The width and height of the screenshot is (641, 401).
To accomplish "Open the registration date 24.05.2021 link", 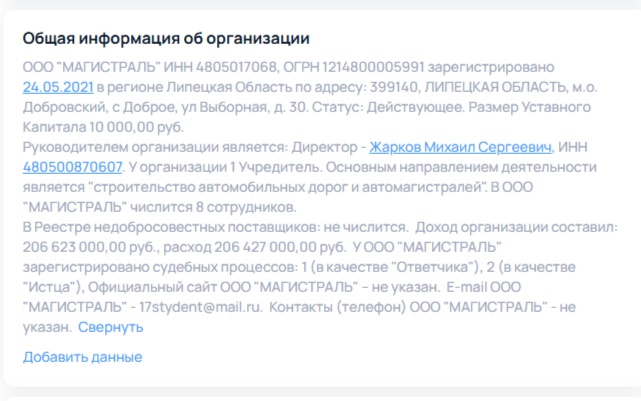I will click(x=58, y=87).
